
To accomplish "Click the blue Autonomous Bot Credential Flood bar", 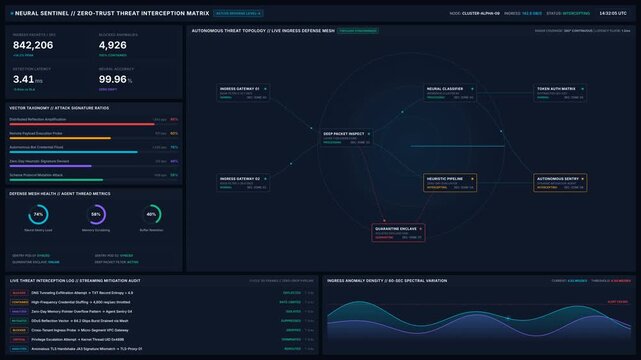I will point(74,152).
